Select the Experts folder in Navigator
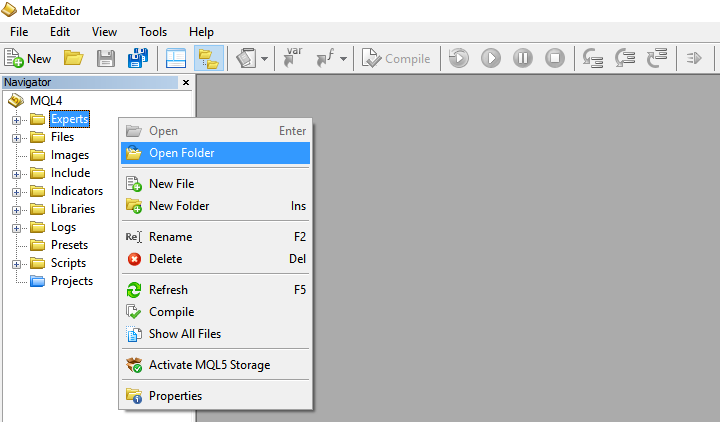 tap(69, 119)
